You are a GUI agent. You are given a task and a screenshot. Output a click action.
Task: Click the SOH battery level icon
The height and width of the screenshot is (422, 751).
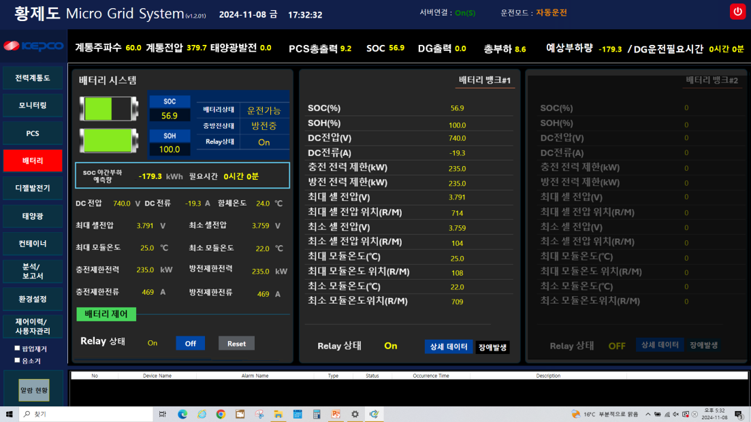coord(108,141)
